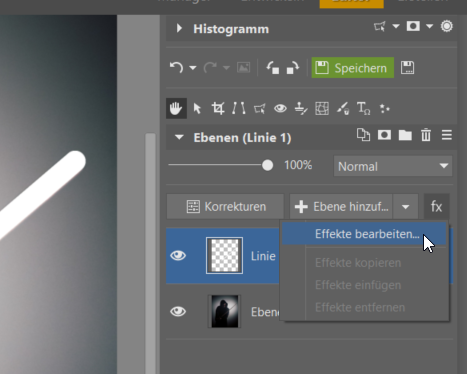The image size is (467, 374).
Task: Click the 100% opacity value
Action: (298, 165)
